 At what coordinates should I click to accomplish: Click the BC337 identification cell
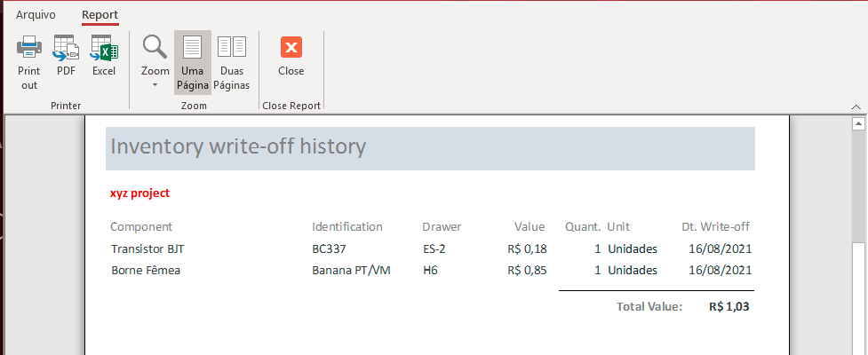click(329, 248)
